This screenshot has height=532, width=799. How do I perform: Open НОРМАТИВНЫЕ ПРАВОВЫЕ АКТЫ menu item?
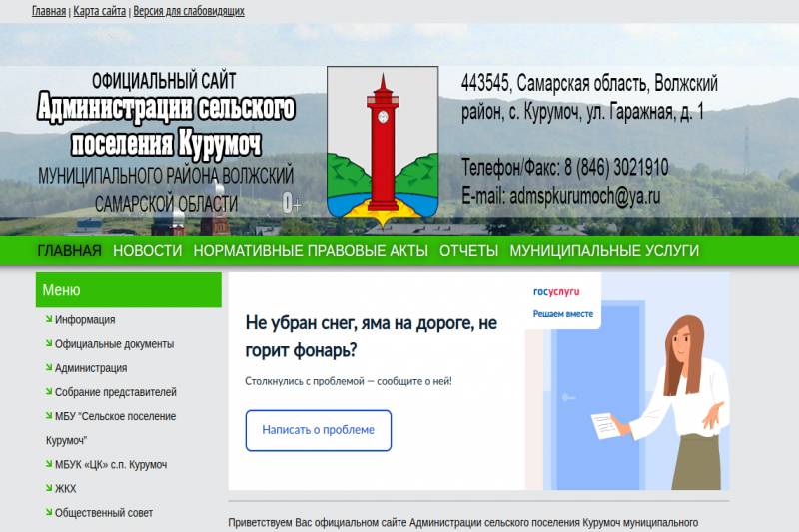tap(311, 251)
